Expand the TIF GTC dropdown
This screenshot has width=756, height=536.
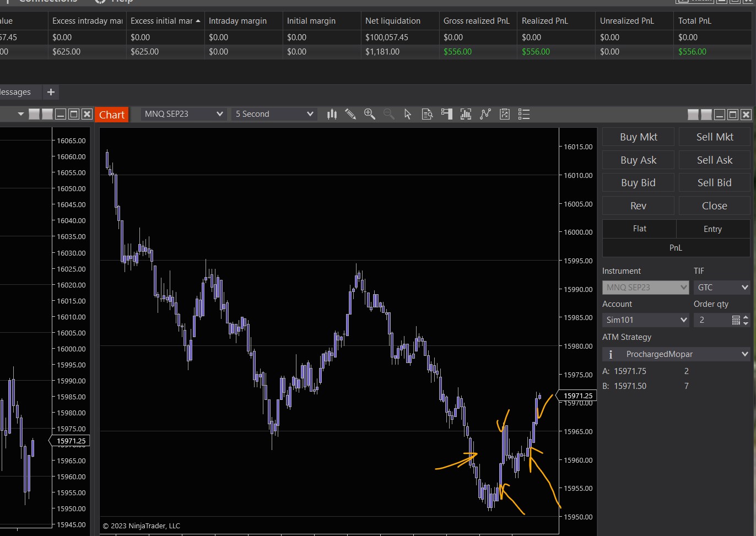point(721,288)
